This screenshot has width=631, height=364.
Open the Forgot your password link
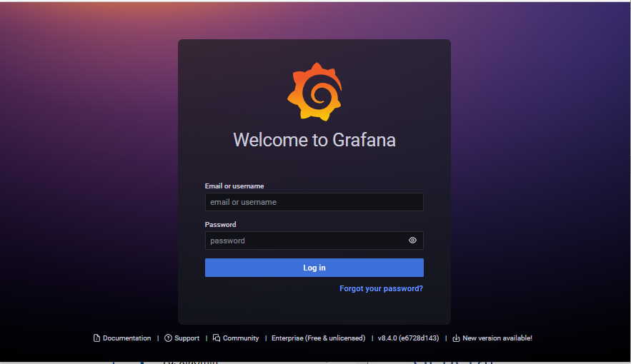381,289
